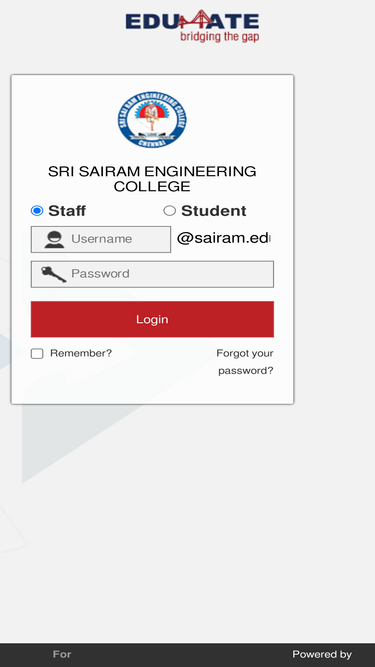The height and width of the screenshot is (667, 375).
Task: Click the user silhouette icon beside Username
Action: 54,239
